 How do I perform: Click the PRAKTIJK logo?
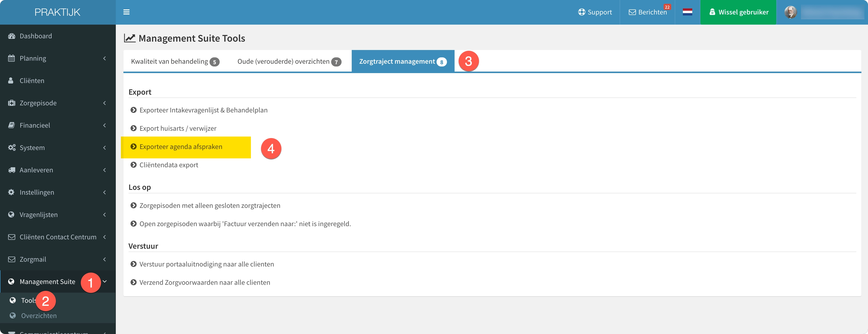point(57,12)
